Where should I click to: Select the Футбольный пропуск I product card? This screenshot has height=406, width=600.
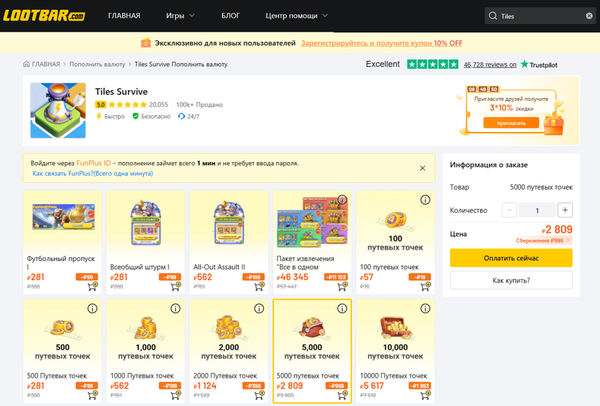(x=63, y=243)
